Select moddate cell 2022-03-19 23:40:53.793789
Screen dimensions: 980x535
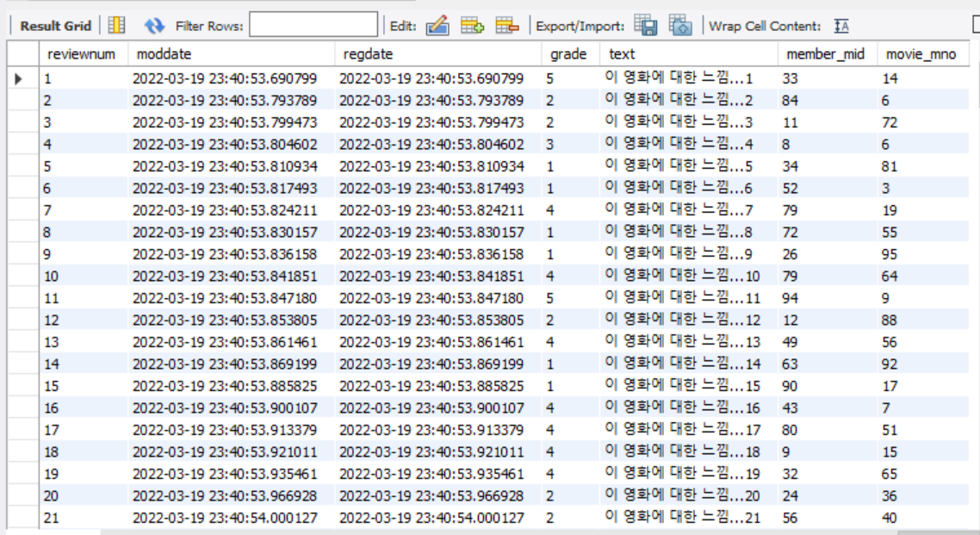point(232,101)
